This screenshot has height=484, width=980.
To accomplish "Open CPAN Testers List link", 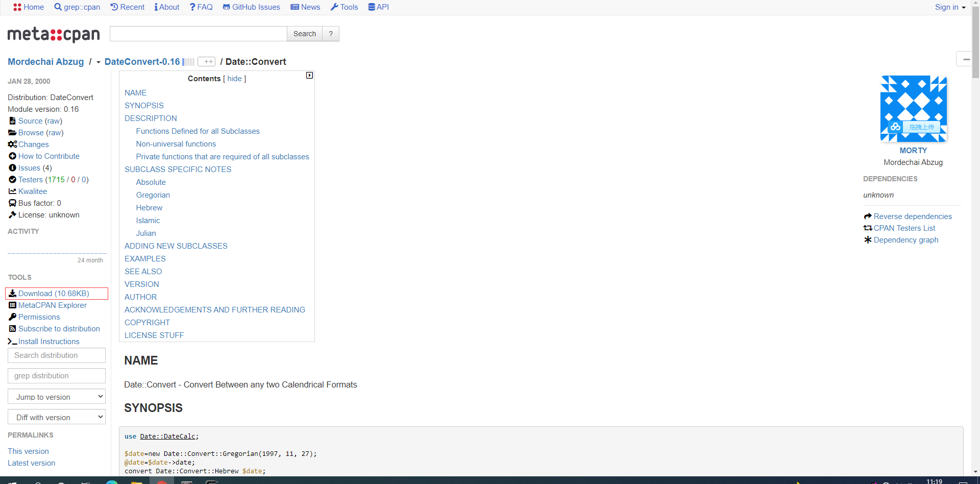I will (x=904, y=228).
